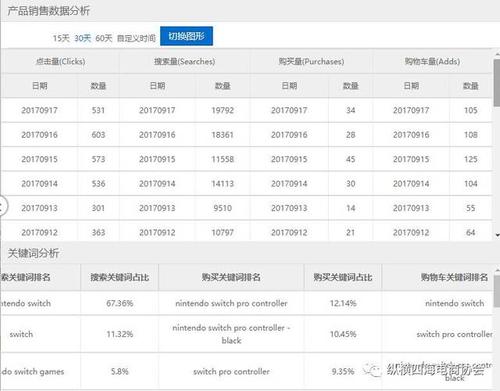This screenshot has height=391, width=500.
Task: Click purchase keyword 'switch pro controller'
Action: coord(231,371)
